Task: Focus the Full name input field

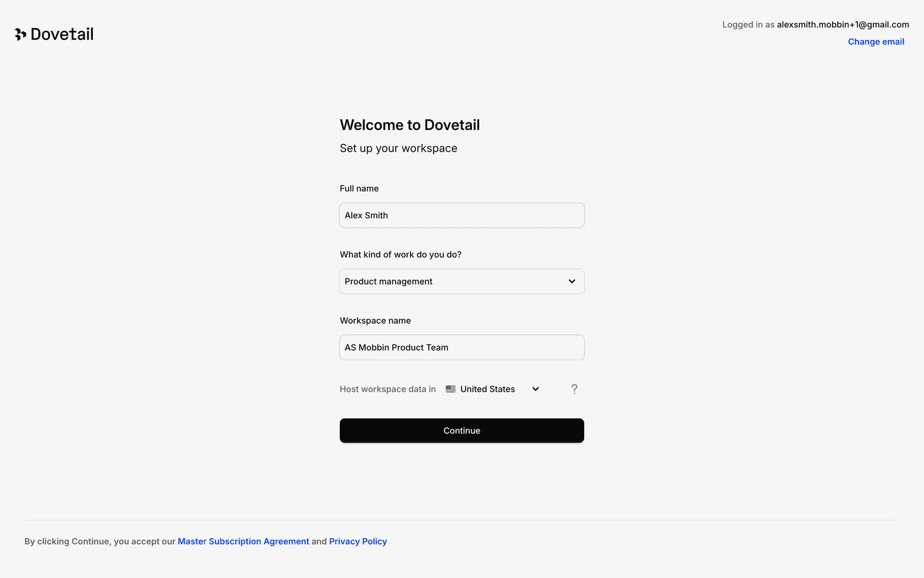Action: pyautogui.click(x=462, y=215)
